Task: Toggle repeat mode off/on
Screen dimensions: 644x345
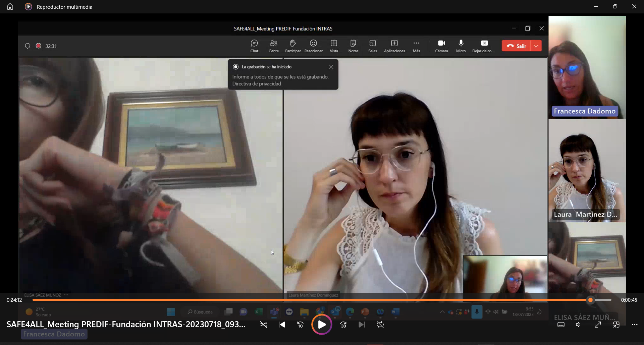Action: point(380,325)
